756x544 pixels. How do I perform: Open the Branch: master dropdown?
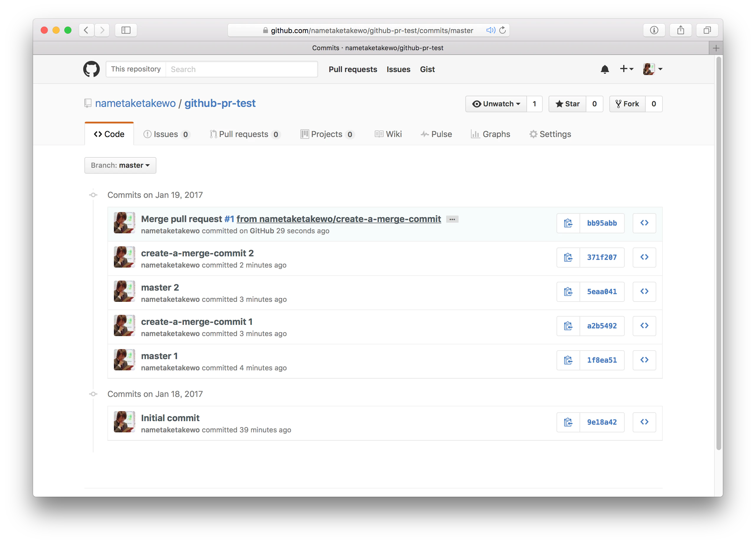[x=120, y=165]
